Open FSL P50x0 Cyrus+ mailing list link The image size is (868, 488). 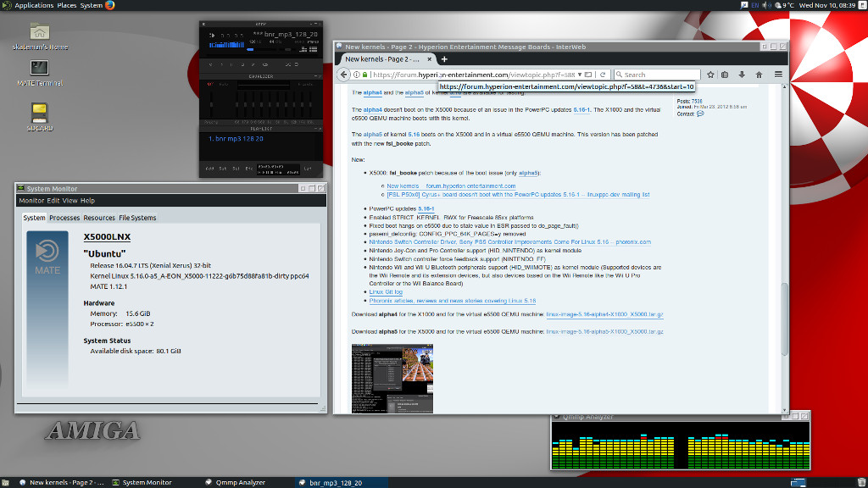click(518, 195)
